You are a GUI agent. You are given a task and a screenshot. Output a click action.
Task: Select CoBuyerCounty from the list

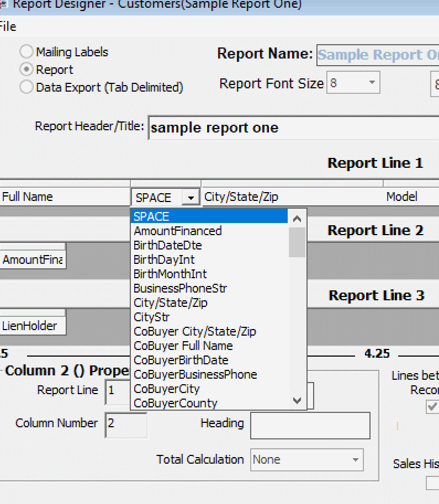click(x=209, y=403)
